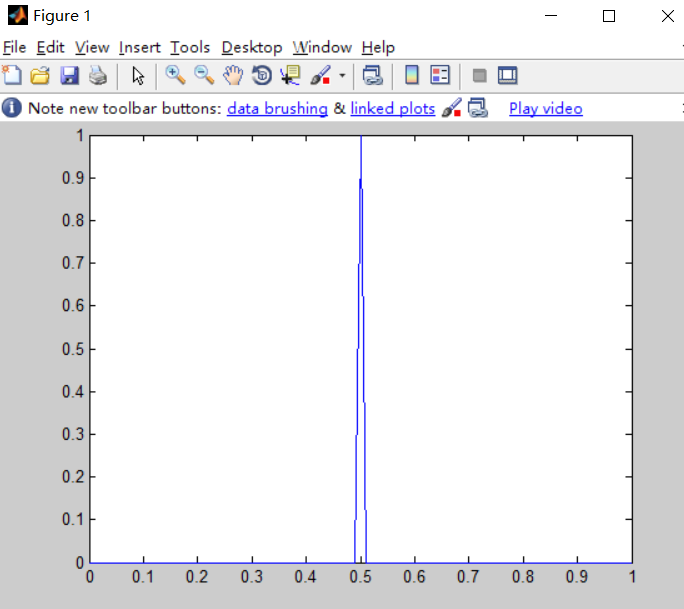Save the figure with floppy disk icon

[69, 75]
